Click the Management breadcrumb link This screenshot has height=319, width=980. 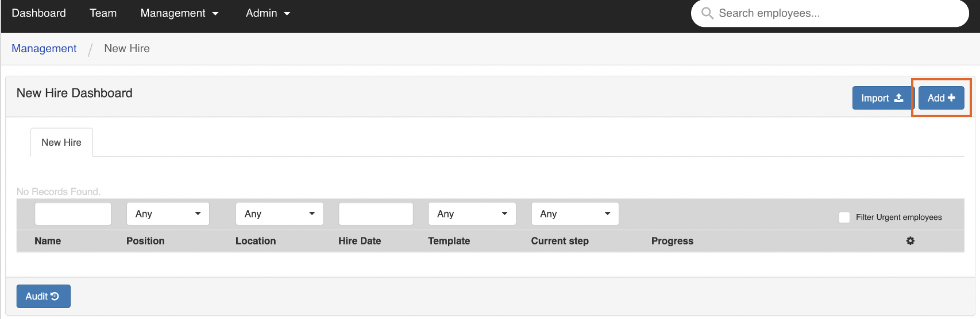[x=44, y=49]
